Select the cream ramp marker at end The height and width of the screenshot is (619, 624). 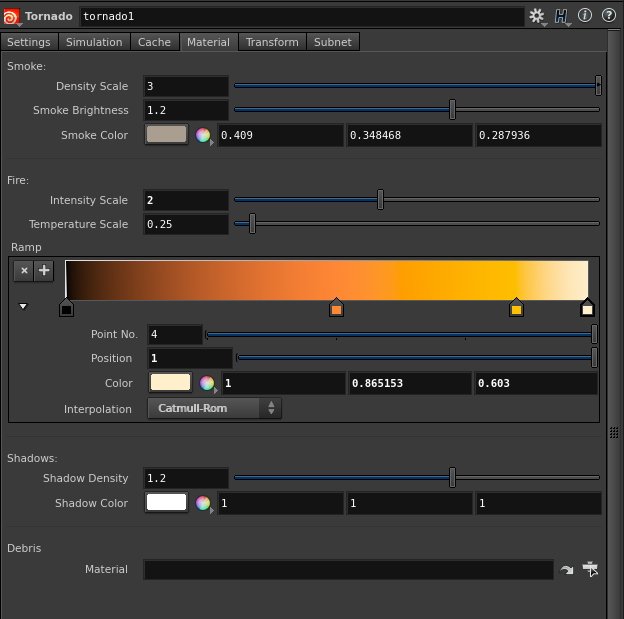(587, 308)
